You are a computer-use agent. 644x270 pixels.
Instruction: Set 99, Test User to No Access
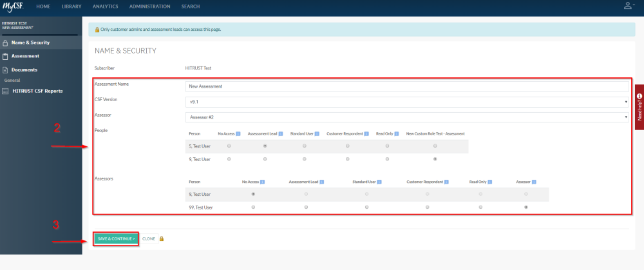253,207
